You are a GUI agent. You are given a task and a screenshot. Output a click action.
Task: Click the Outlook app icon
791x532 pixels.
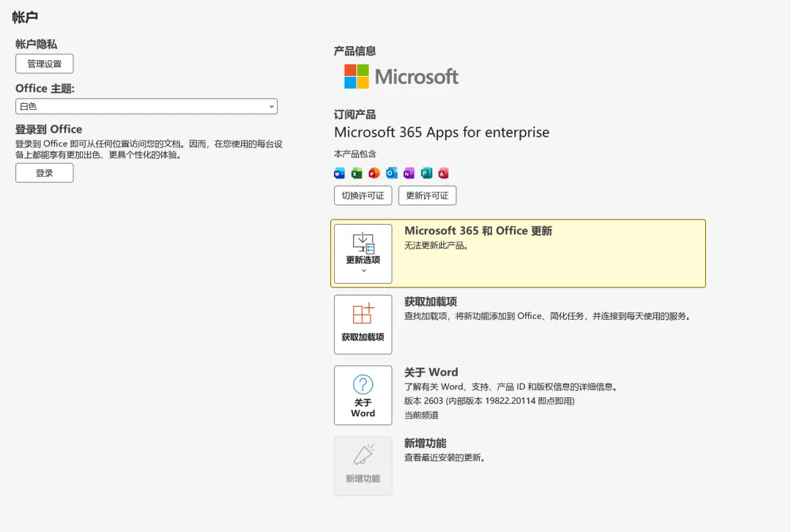[391, 173]
